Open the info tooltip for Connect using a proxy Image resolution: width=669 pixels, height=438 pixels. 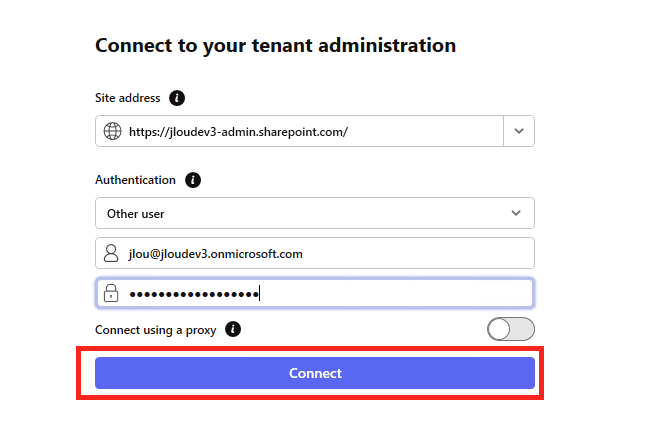click(233, 329)
